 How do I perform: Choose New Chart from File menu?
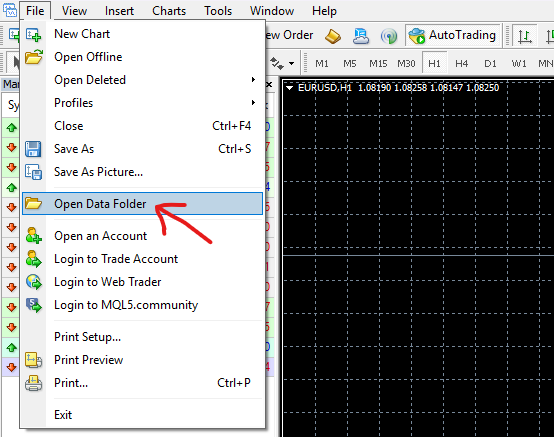click(142, 34)
